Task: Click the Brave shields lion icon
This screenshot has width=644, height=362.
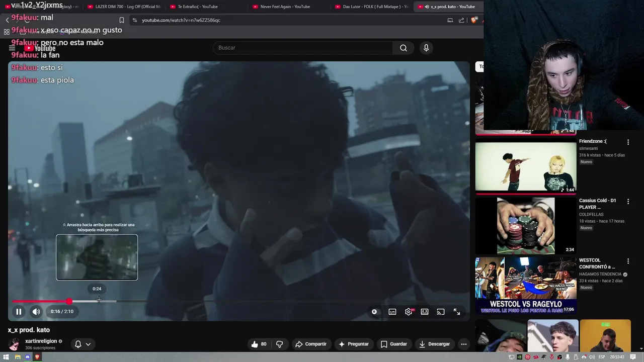Action: (x=474, y=20)
